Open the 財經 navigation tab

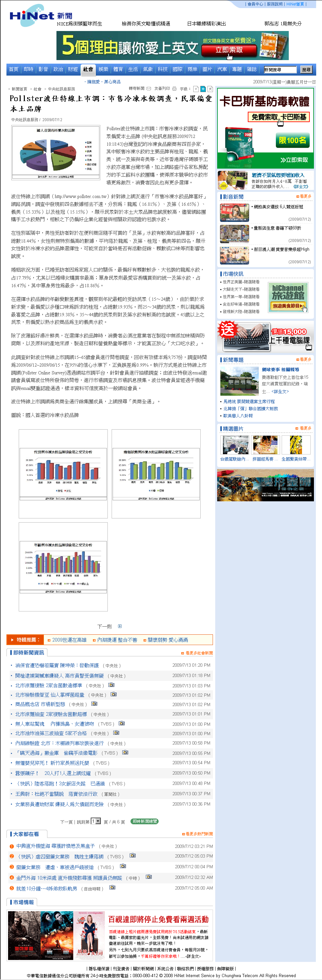click(x=73, y=70)
